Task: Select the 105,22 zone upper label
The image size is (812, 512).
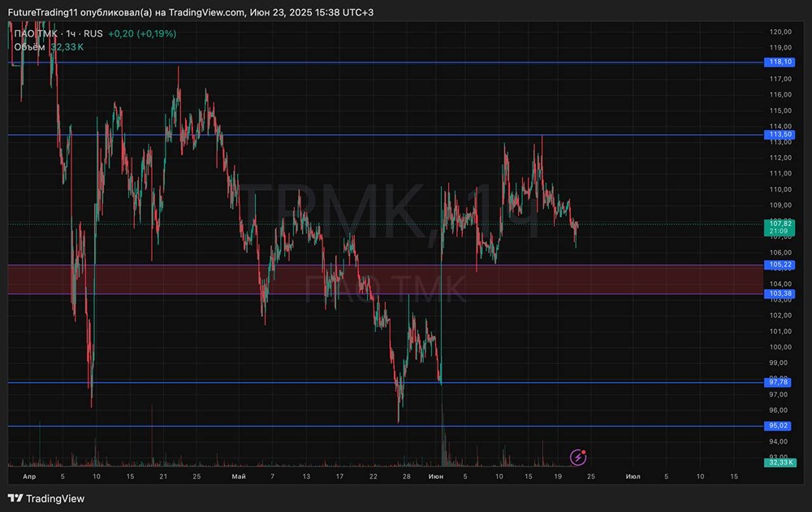Action: 778,265
